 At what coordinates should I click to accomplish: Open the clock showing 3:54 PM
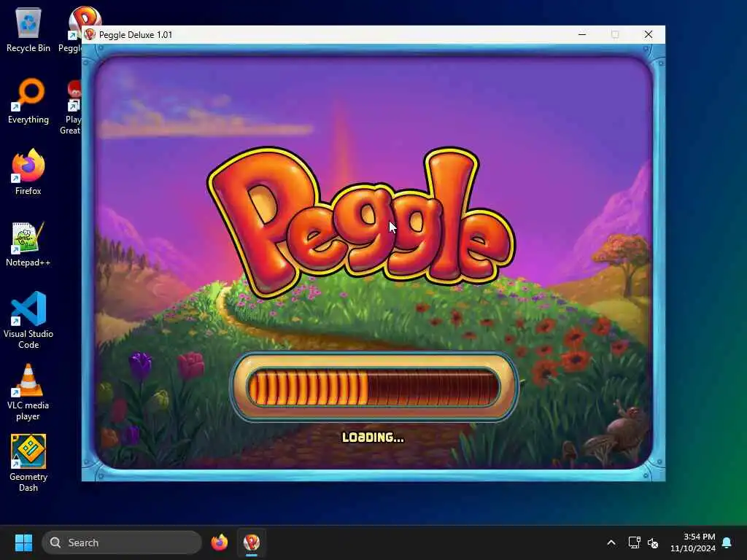[693, 542]
